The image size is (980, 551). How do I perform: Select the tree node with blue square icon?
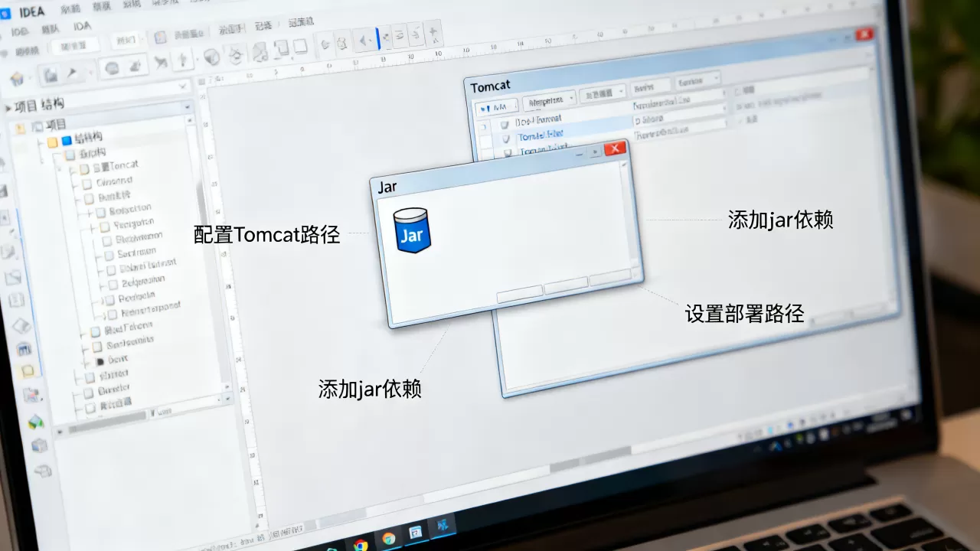(x=75, y=139)
